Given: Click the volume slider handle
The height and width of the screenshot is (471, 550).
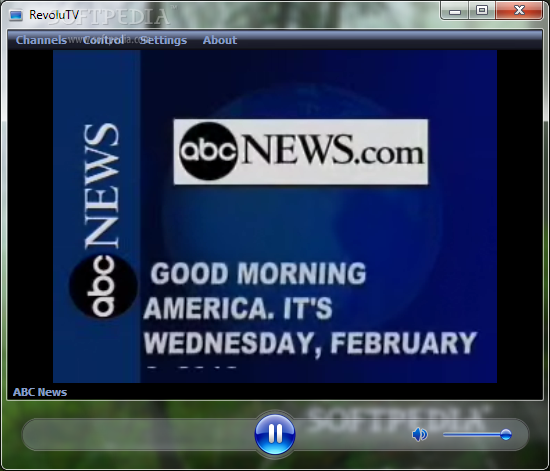Looking at the screenshot, I should click(x=506, y=435).
